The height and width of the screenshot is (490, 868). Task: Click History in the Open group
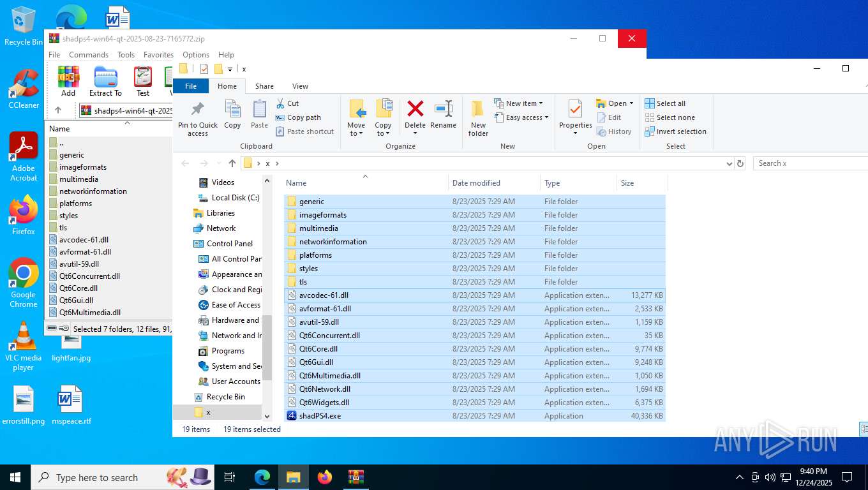614,131
